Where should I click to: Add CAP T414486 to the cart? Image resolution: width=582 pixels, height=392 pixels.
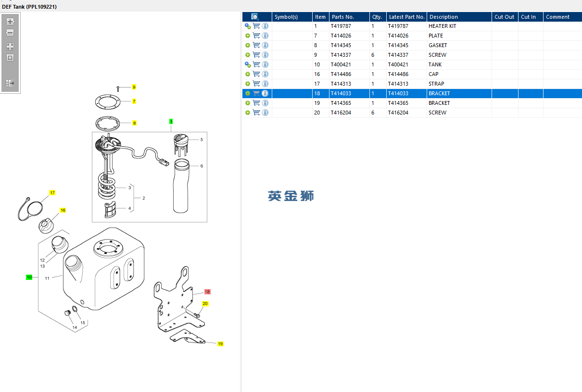click(256, 74)
